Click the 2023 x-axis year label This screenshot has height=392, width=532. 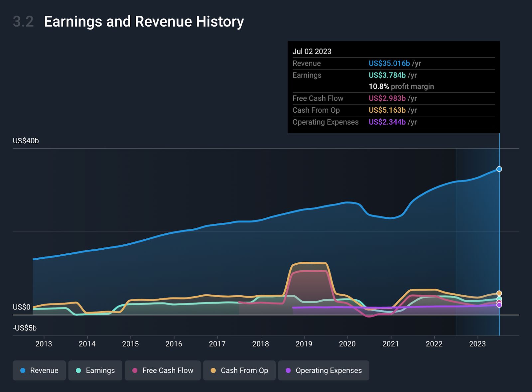[477, 344]
